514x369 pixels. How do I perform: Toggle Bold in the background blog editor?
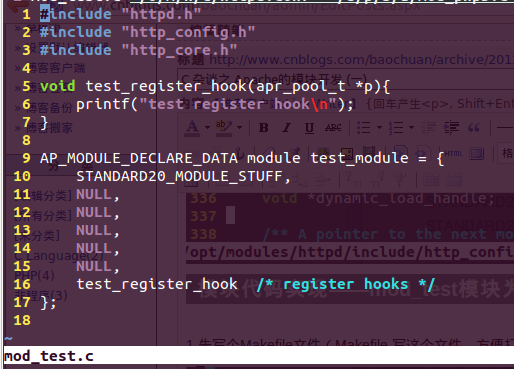pyautogui.click(x=264, y=128)
